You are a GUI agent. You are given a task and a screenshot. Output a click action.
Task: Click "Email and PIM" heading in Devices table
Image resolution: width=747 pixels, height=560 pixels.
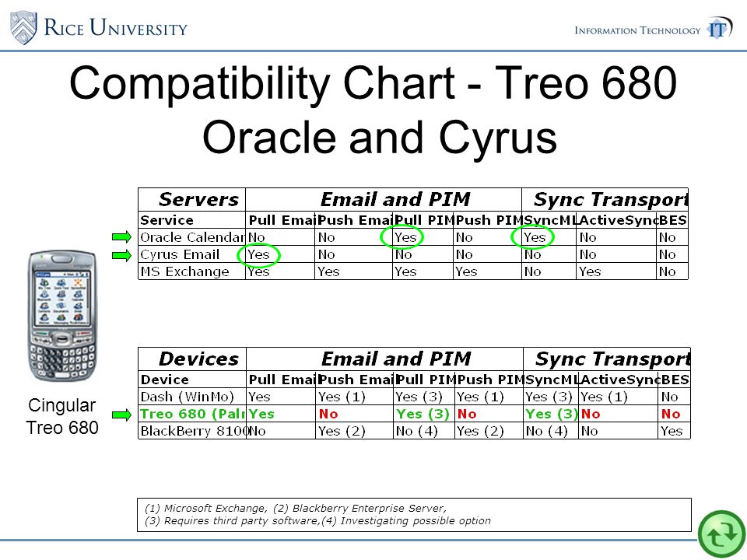(x=396, y=359)
